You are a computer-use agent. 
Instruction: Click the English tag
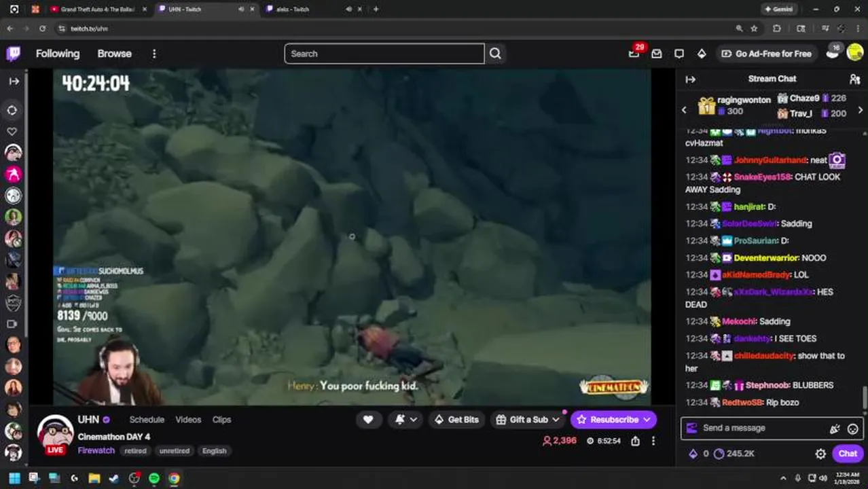215,451
